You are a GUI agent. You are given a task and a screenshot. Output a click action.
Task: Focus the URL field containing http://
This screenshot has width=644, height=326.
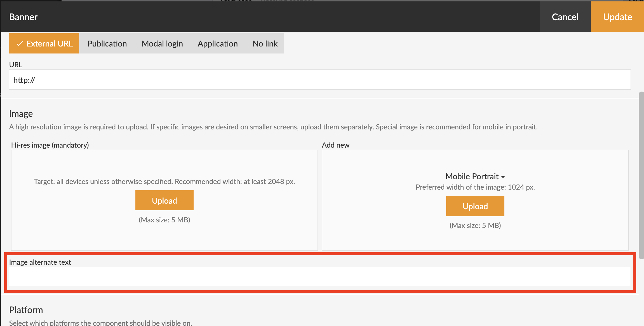[319, 80]
